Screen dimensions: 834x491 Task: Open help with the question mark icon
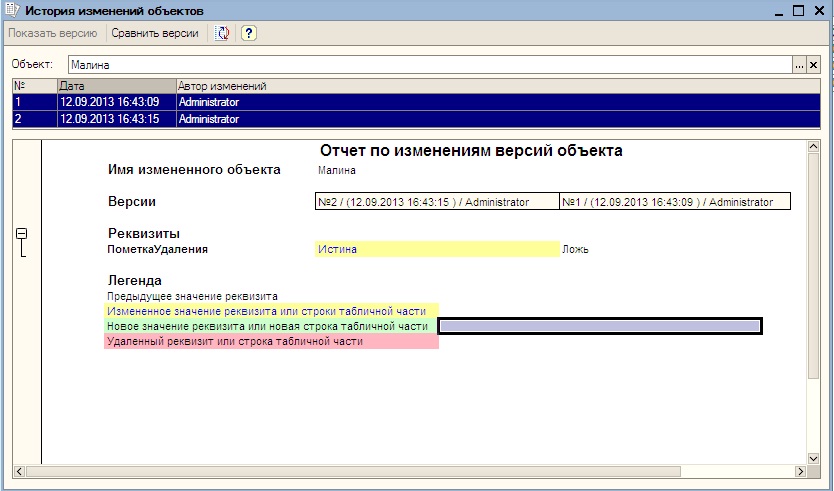click(x=248, y=33)
